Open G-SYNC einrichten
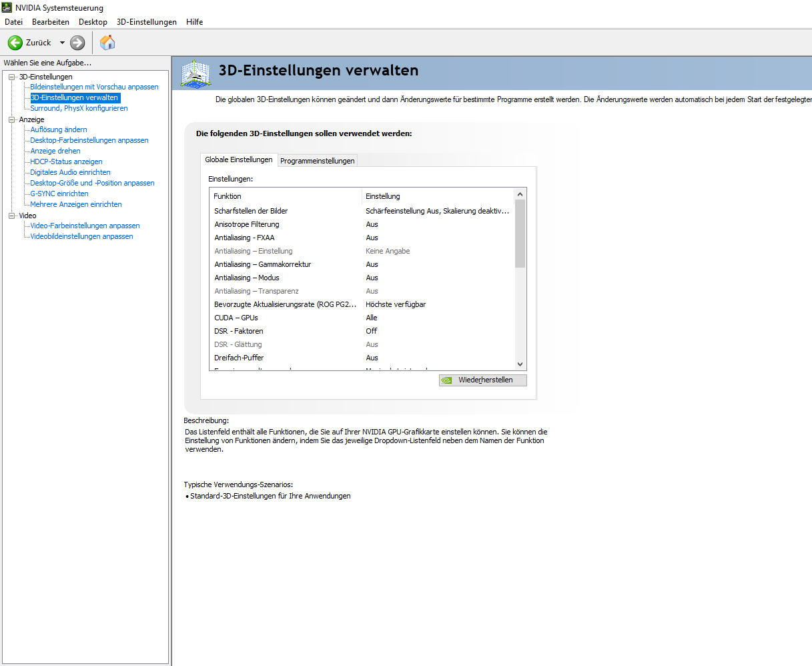The image size is (812, 666). tap(59, 194)
